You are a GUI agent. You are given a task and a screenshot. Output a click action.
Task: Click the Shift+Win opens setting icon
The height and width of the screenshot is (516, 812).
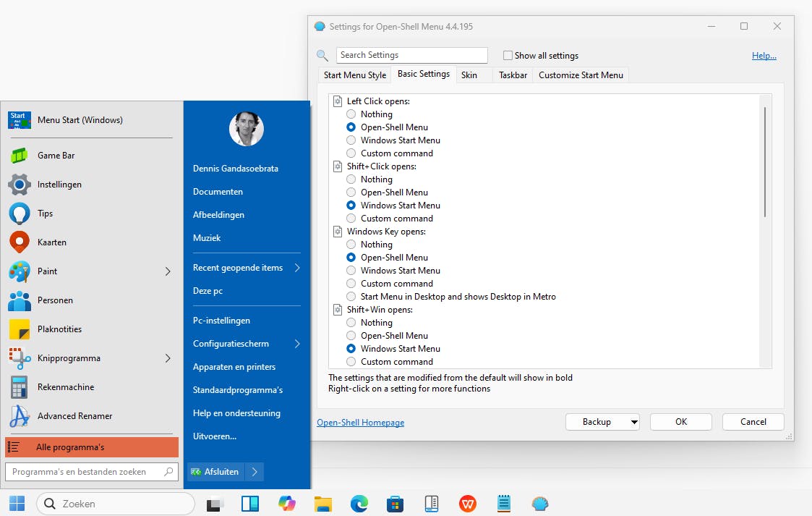[338, 309]
